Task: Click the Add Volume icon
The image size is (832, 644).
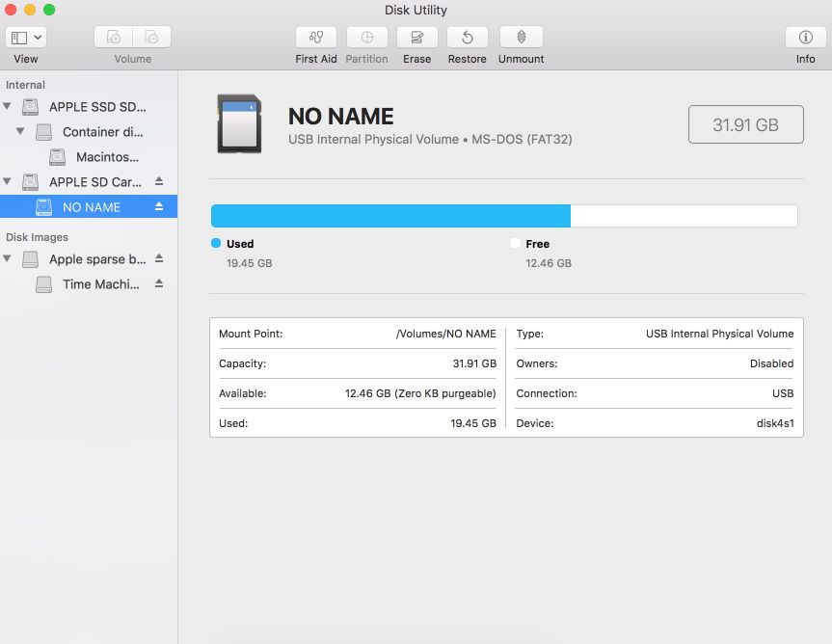Action: pos(114,38)
